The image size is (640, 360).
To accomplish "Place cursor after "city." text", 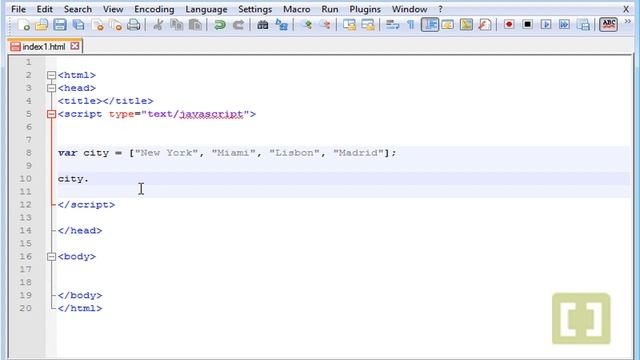I will (89, 179).
